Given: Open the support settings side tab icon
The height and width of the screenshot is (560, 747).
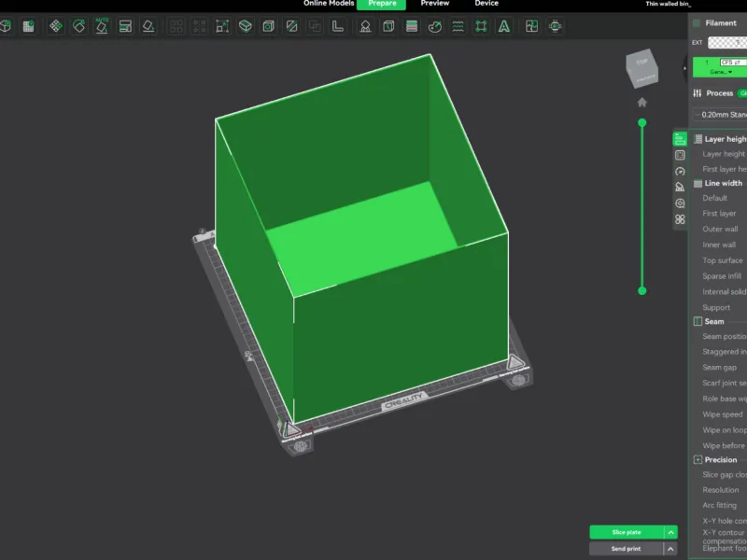Looking at the screenshot, I should click(680, 188).
